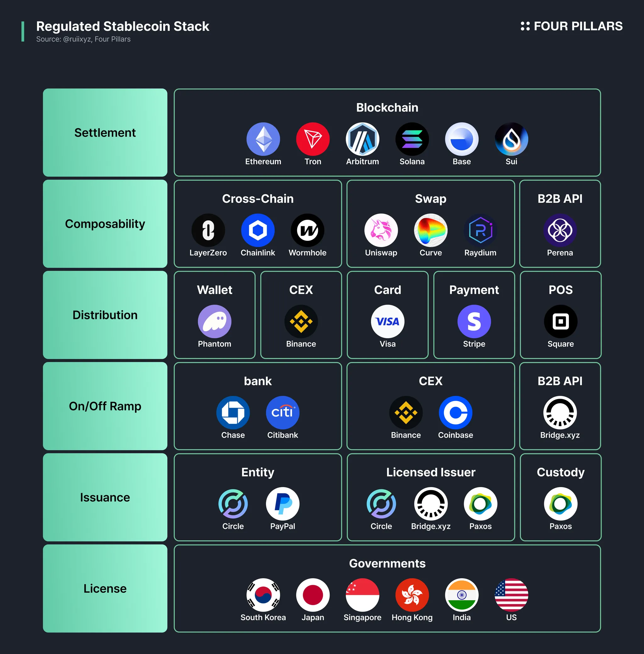Click the Circle icon under Licensed Issuer
This screenshot has height=654, width=644.
[381, 503]
